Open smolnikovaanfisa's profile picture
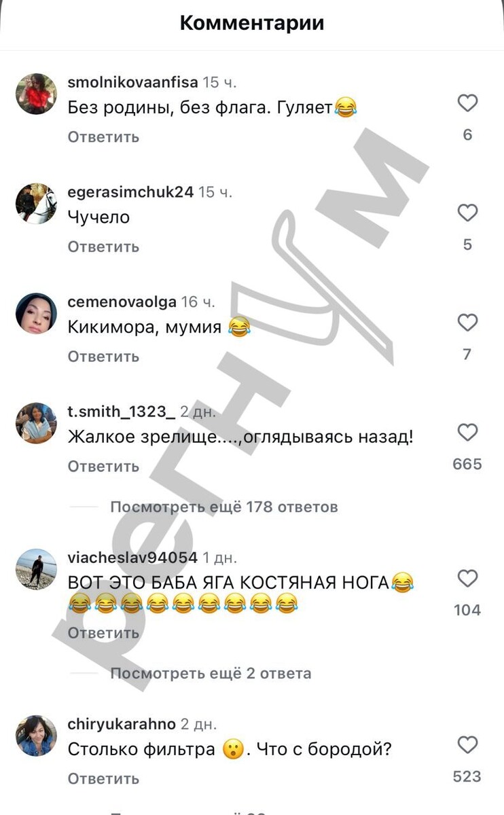Screen dimensions: 504x815 36,94
